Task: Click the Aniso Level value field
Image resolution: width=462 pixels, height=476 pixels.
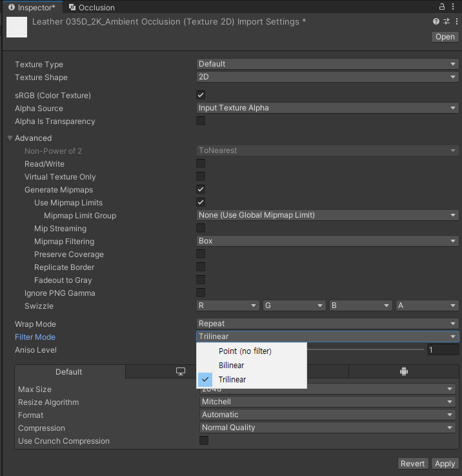Action: click(x=443, y=349)
